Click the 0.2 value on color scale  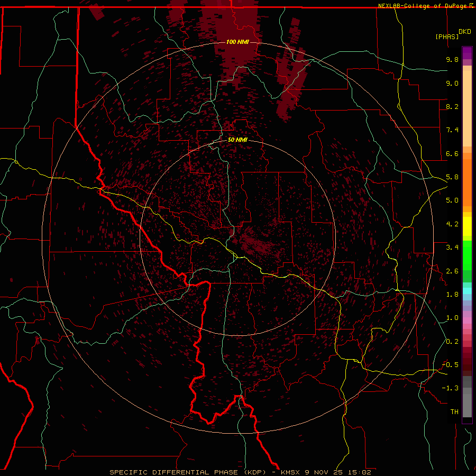[452, 342]
